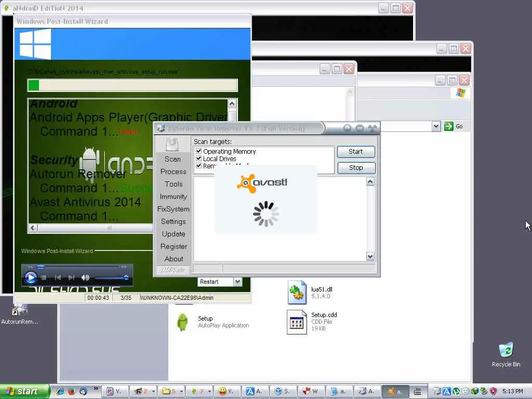Launch Firefox from Quick Launch
The image size is (532, 399).
[72, 391]
